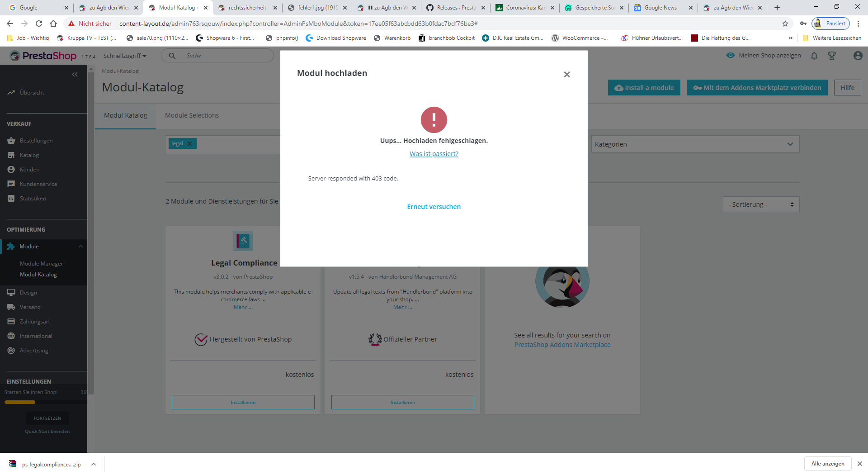868x475 pixels.
Task: Install the Händlerbund module
Action: (403, 402)
